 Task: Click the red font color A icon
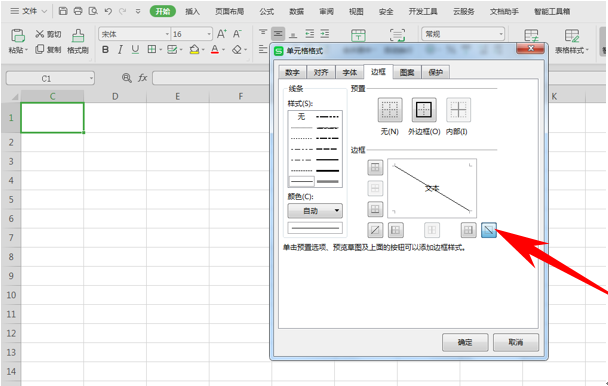pos(215,49)
